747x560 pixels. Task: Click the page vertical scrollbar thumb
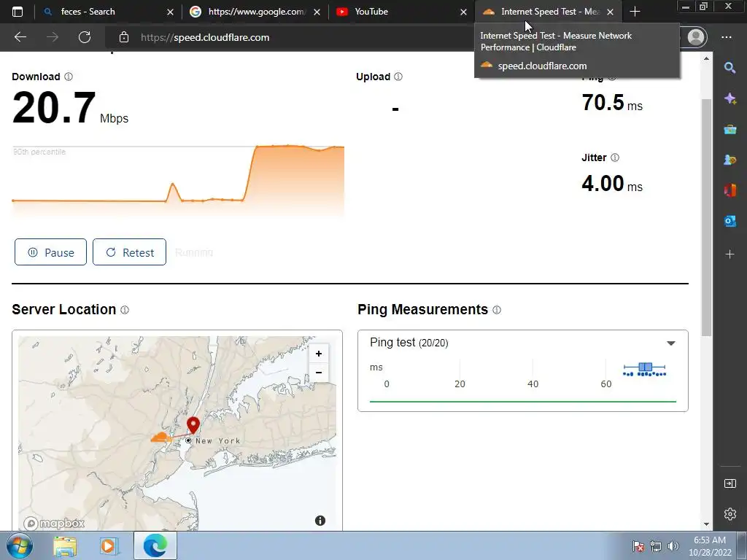click(x=706, y=217)
